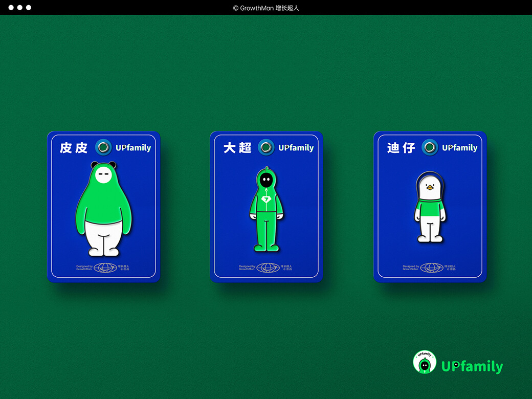Click the round eyelet on 皮皮 card
Viewport: 532px width, 399px height.
103,148
